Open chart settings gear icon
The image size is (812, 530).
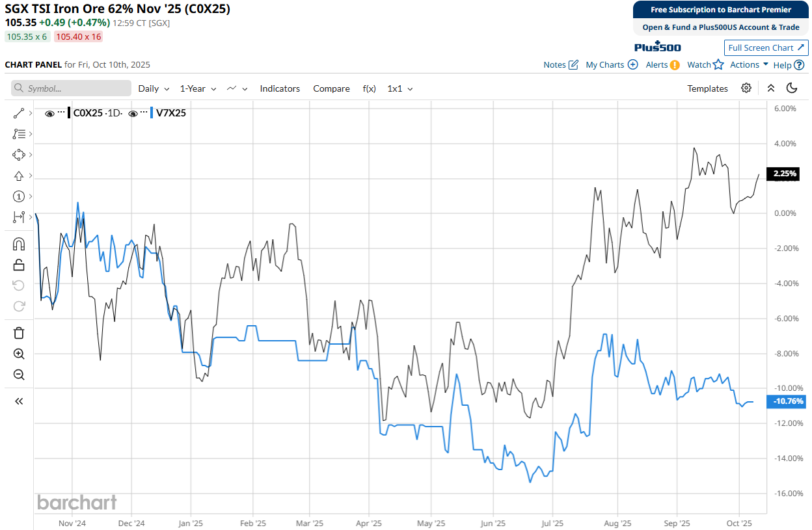coord(746,88)
